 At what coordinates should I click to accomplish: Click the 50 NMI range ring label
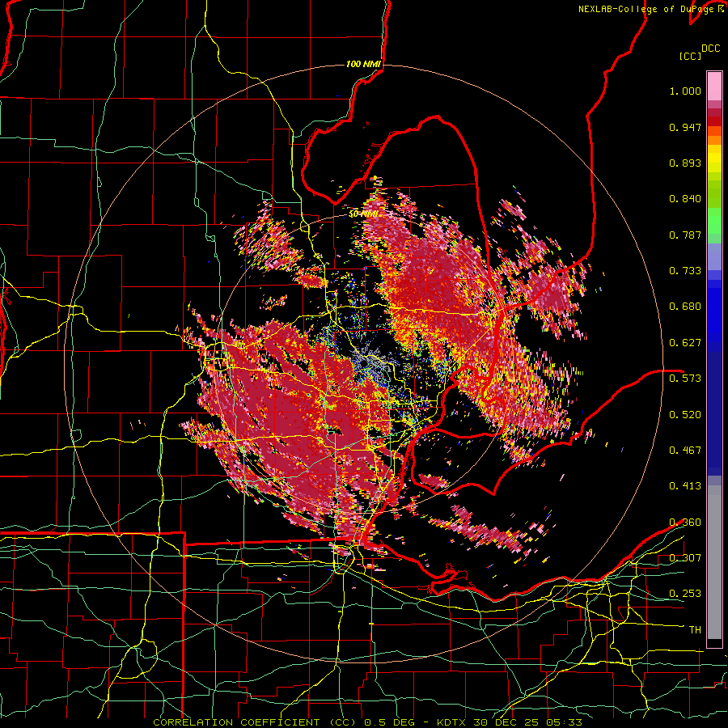pos(363,214)
